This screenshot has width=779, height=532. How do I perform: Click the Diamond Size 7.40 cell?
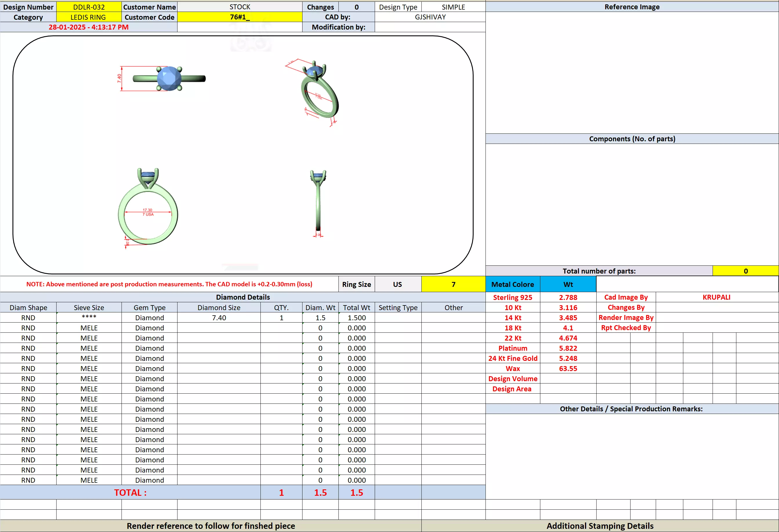(219, 318)
